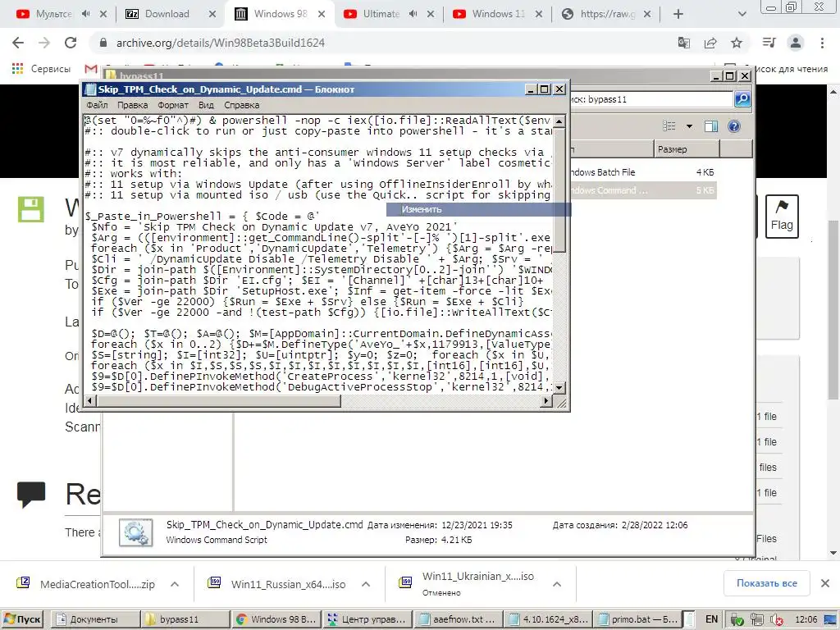Select the Windows Batch File row

click(x=643, y=172)
